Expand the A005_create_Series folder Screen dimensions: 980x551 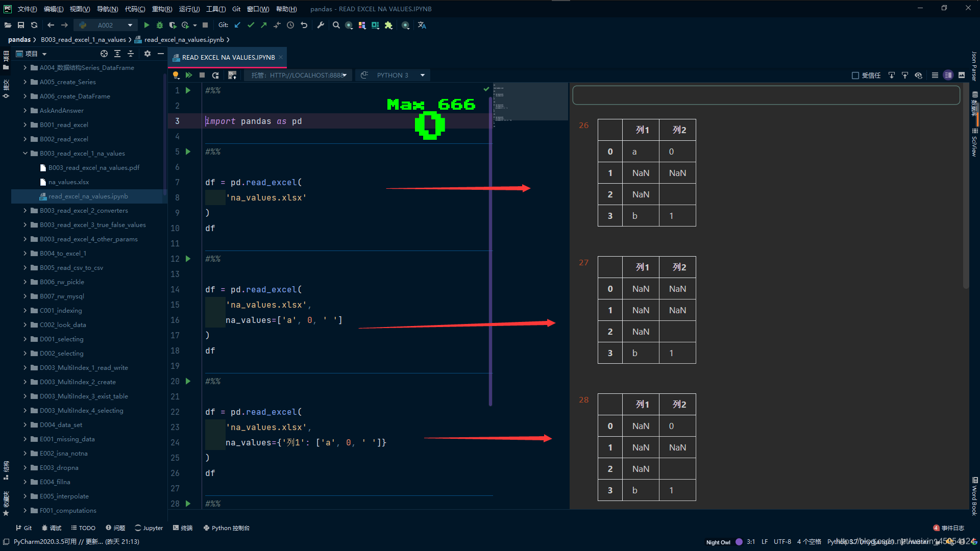25,82
